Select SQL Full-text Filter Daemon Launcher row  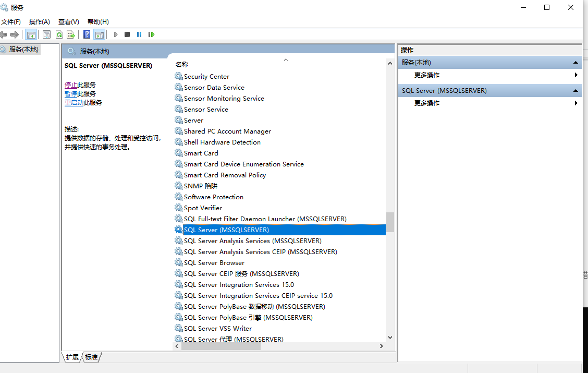coord(265,219)
